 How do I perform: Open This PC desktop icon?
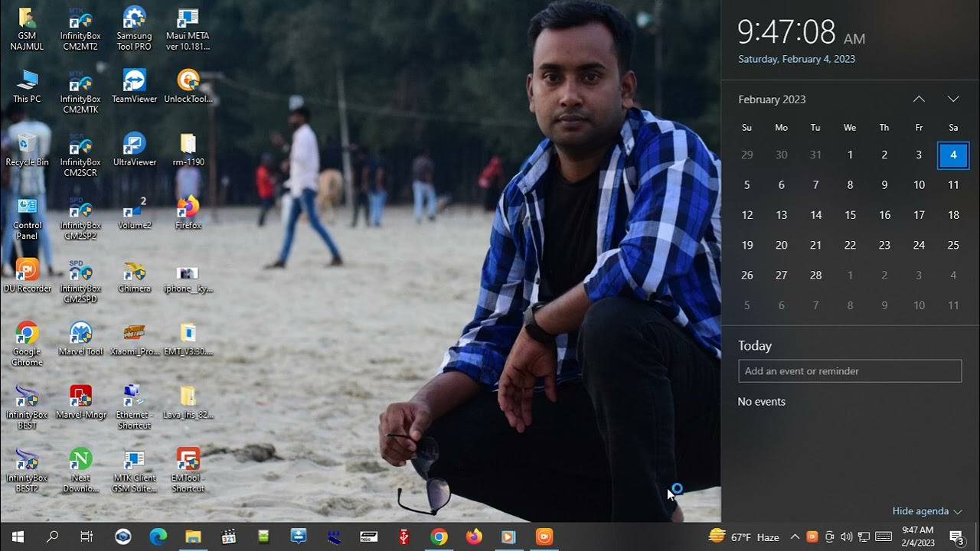click(x=27, y=86)
